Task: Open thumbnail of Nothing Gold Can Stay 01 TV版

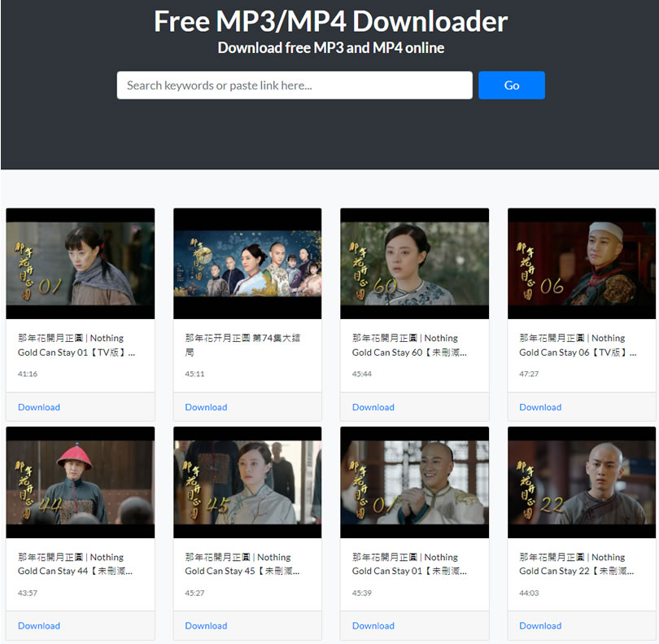Action: click(x=81, y=263)
